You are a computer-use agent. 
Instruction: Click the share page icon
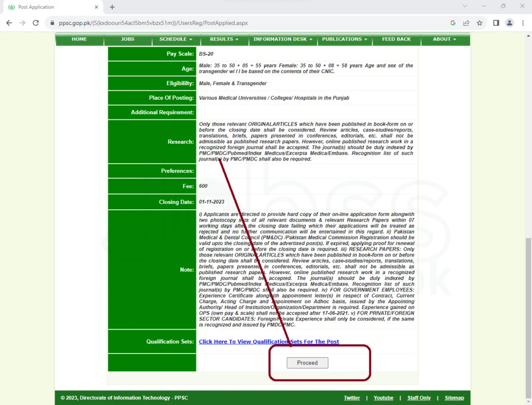click(x=466, y=23)
